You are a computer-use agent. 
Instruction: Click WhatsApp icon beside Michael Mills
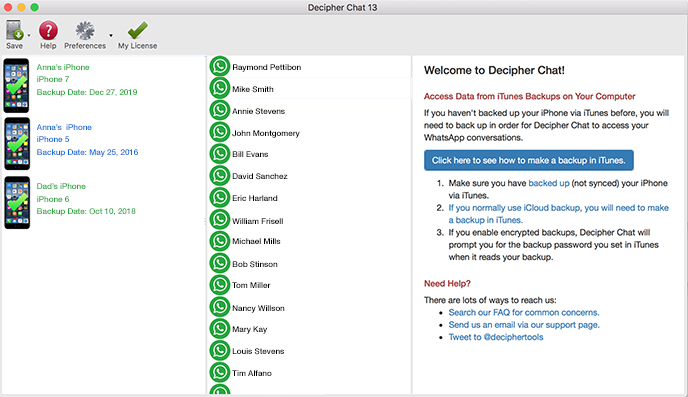(x=220, y=241)
